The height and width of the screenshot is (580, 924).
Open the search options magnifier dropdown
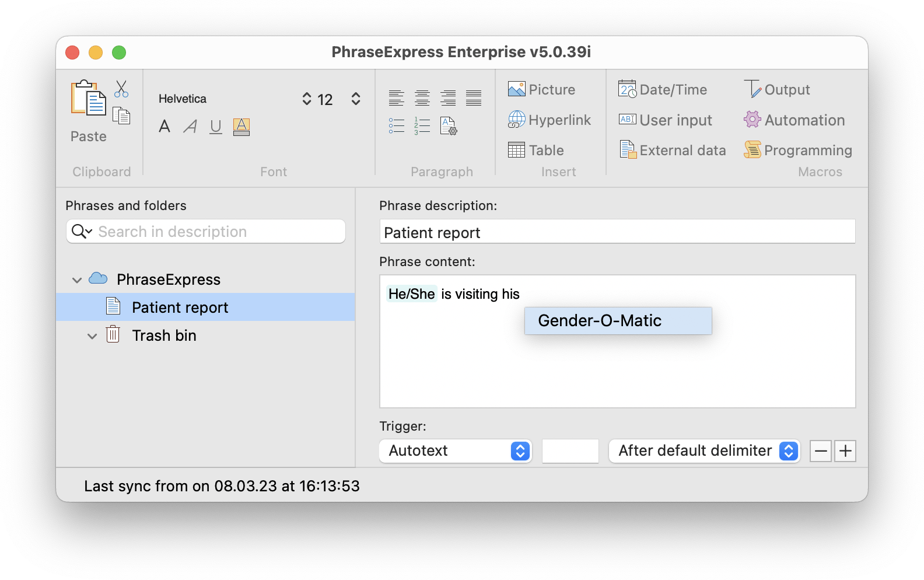click(82, 232)
